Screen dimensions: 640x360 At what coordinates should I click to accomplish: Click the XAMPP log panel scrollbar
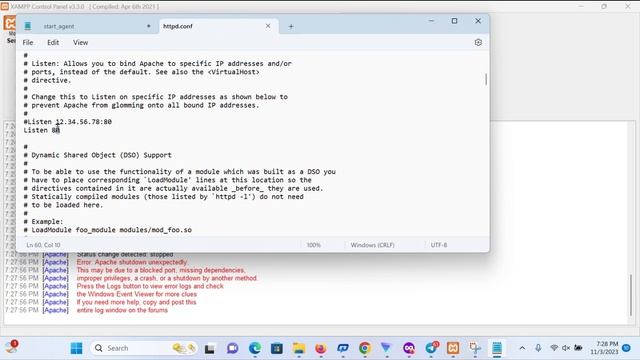[631, 294]
